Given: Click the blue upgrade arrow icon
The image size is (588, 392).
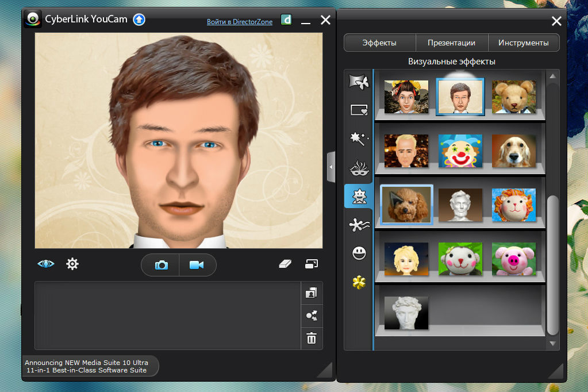Looking at the screenshot, I should pos(139,19).
